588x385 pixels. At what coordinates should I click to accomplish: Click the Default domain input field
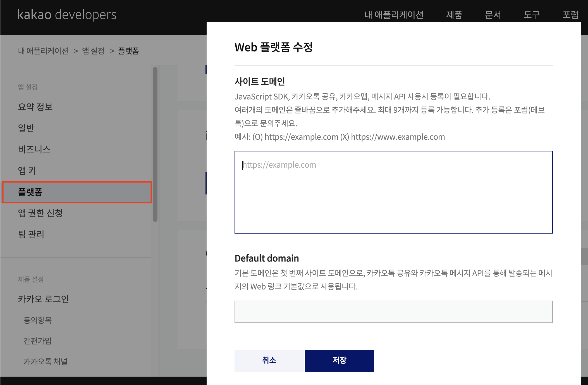tap(393, 312)
